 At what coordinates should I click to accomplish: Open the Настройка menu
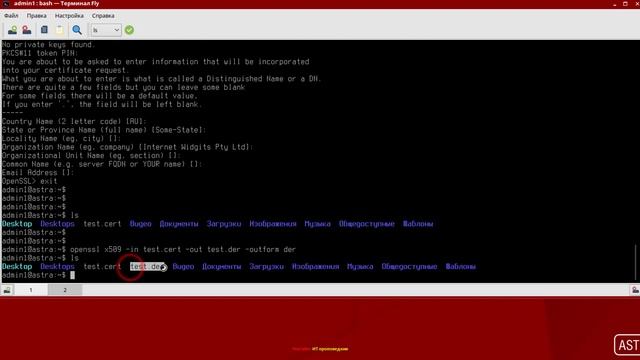(69, 16)
